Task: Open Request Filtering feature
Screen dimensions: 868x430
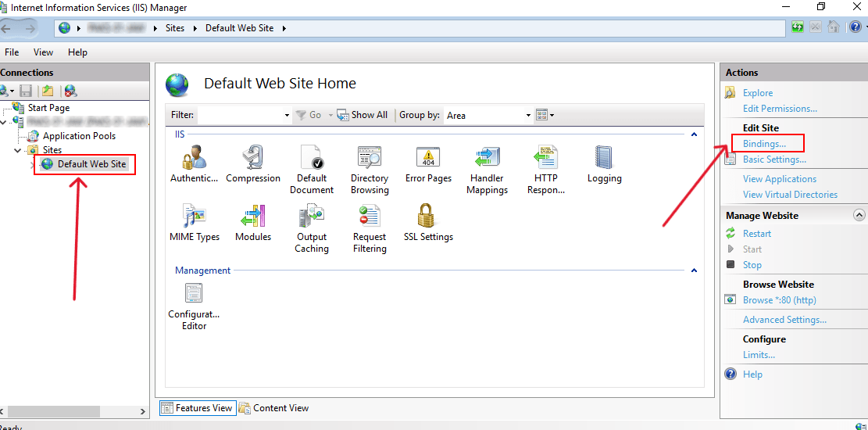Action: tap(370, 228)
